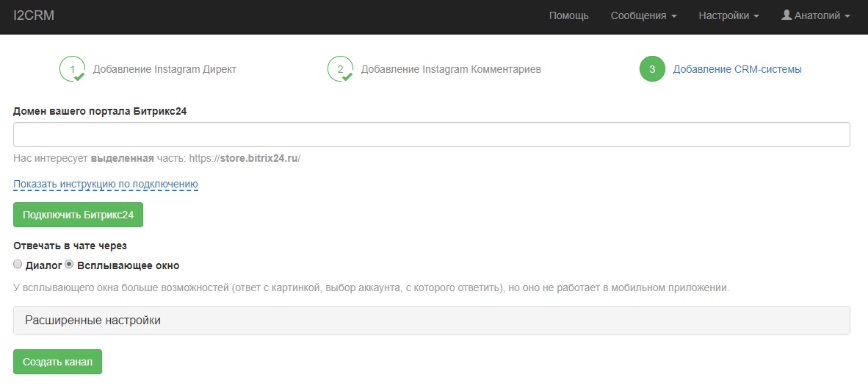The height and width of the screenshot is (386, 868).
Task: Go to I2CRM home via brand logo
Action: tap(34, 15)
